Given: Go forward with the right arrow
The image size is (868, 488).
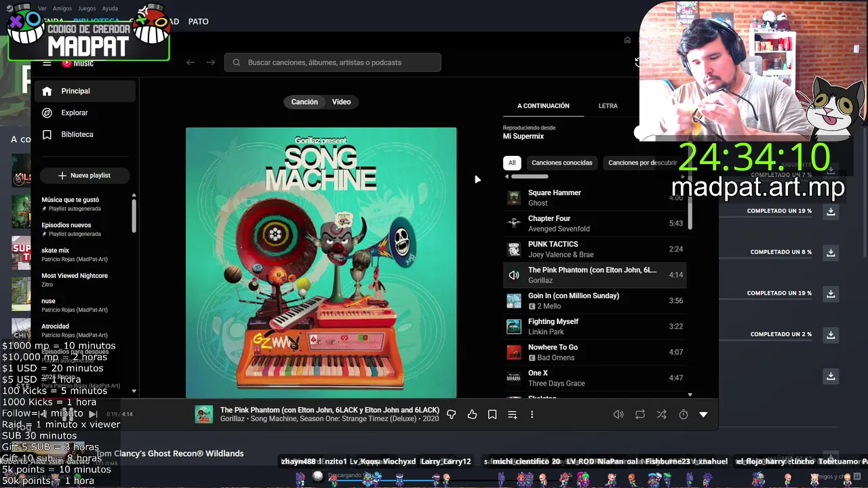Looking at the screenshot, I should [x=210, y=62].
